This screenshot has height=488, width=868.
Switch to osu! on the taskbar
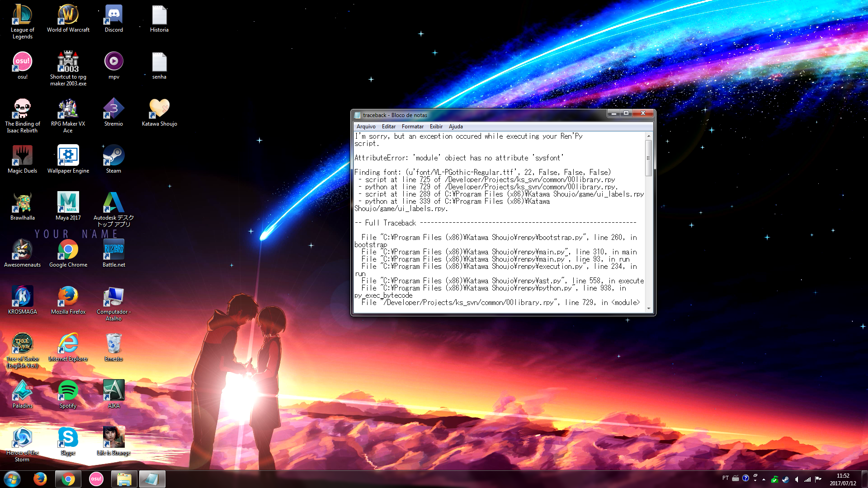[96, 479]
